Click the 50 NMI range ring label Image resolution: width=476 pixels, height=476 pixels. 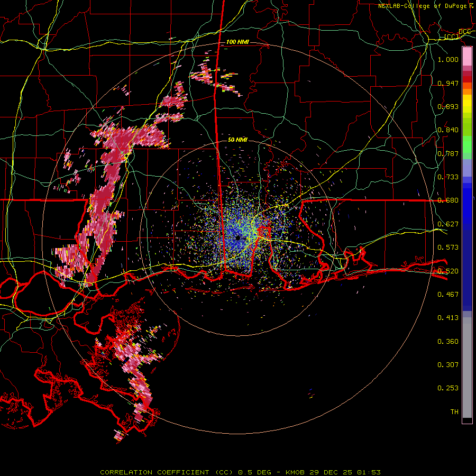pos(237,140)
